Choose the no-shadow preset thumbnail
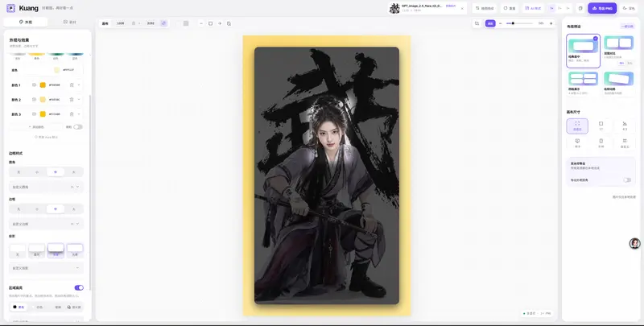 point(18,250)
